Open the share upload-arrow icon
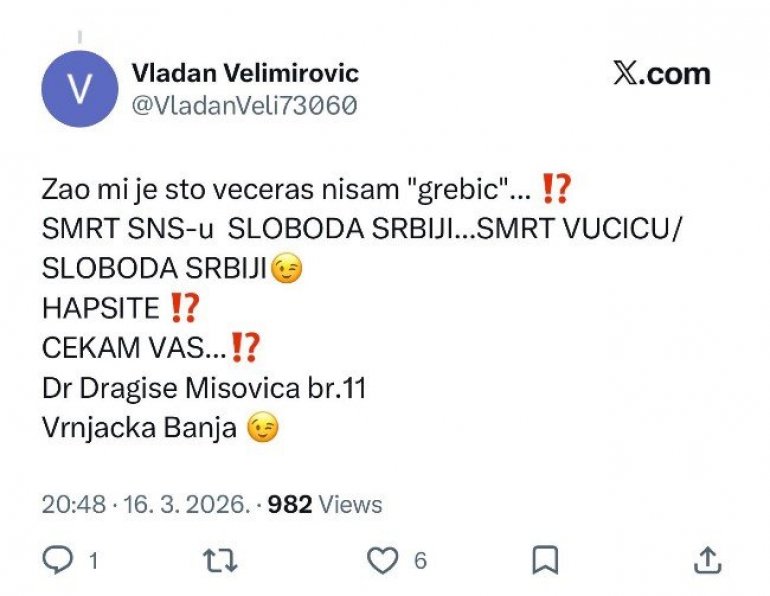The width and height of the screenshot is (770, 596). (708, 560)
